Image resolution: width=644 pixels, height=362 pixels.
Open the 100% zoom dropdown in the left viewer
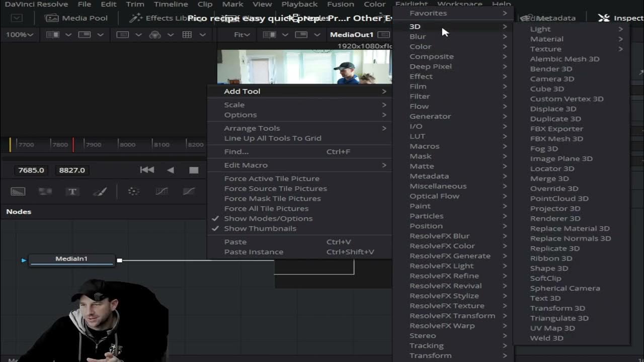20,35
